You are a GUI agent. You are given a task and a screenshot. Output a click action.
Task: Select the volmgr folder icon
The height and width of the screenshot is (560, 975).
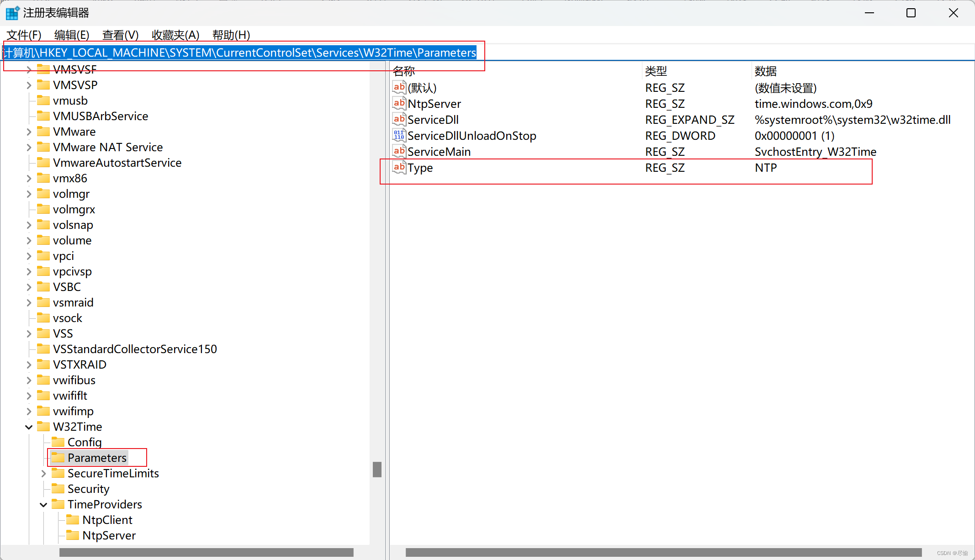43,193
